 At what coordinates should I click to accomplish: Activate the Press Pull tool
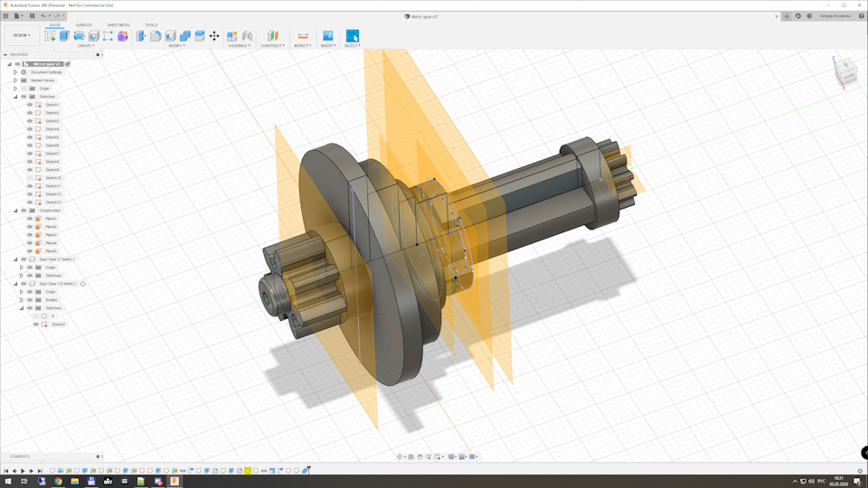pyautogui.click(x=141, y=36)
